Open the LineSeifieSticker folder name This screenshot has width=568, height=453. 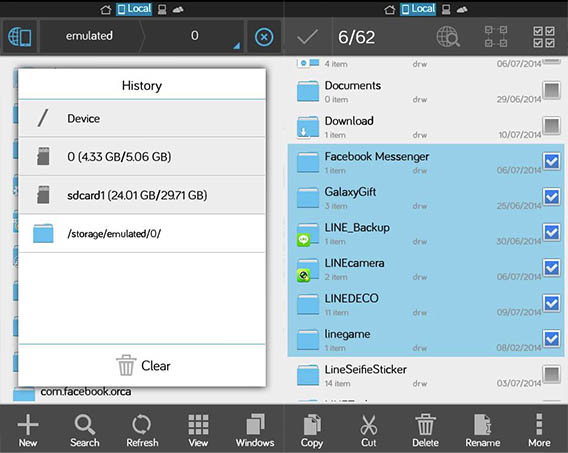click(366, 369)
